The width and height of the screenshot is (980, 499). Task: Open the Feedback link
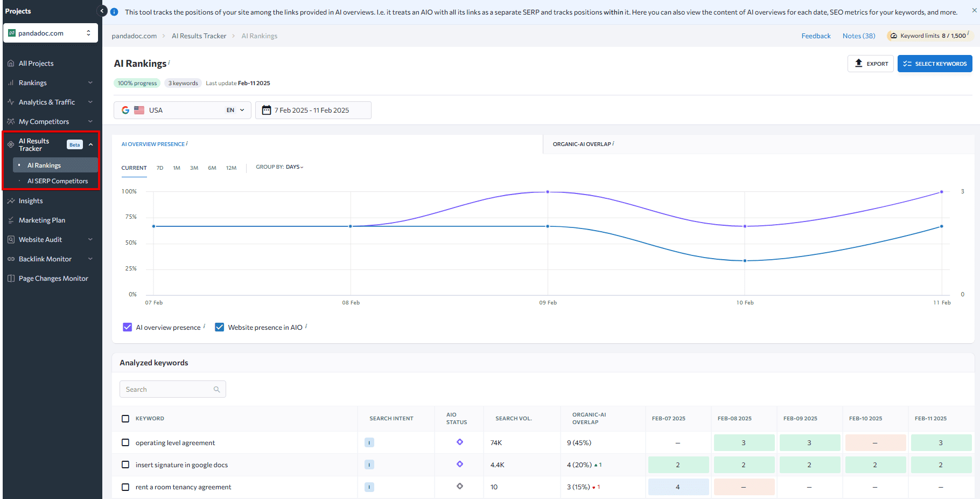tap(816, 36)
